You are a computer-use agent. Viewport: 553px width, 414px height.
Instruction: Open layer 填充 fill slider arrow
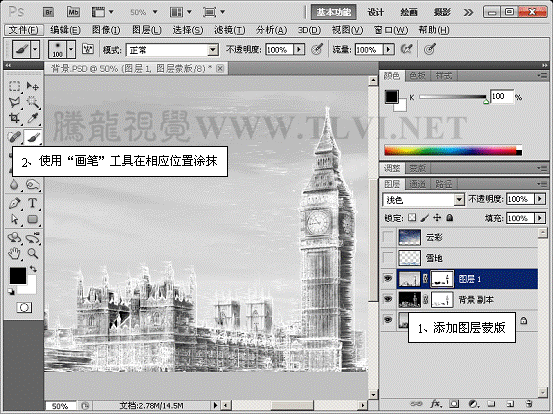540,218
